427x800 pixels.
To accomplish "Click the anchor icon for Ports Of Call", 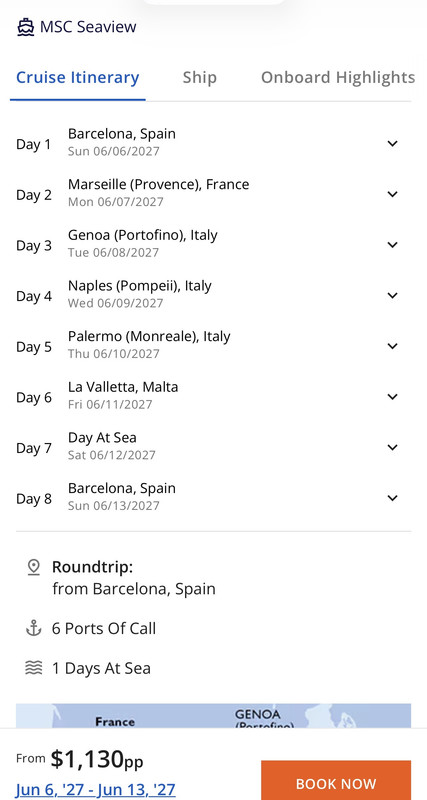I will click(34, 628).
